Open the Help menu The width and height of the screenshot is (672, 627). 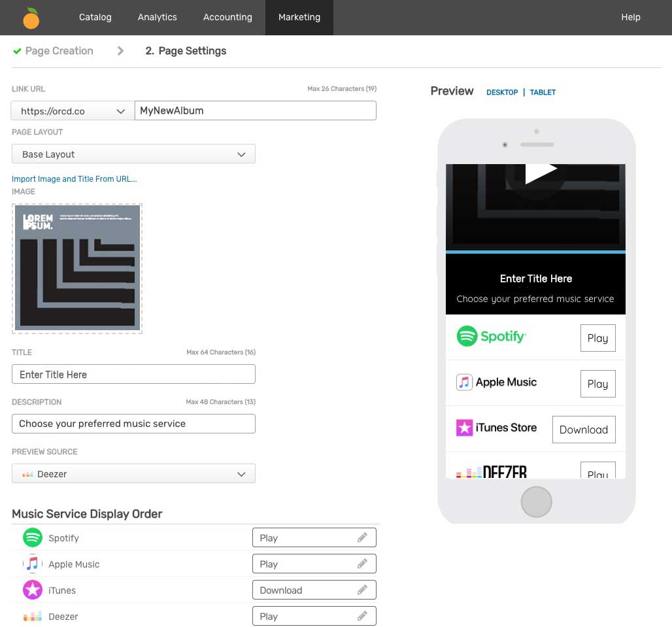630,17
